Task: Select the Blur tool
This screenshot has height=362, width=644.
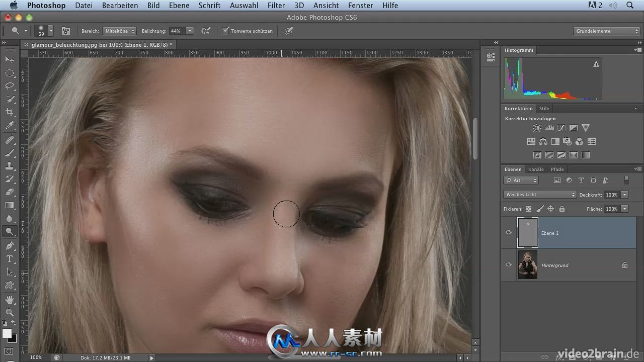Action: pyautogui.click(x=10, y=218)
